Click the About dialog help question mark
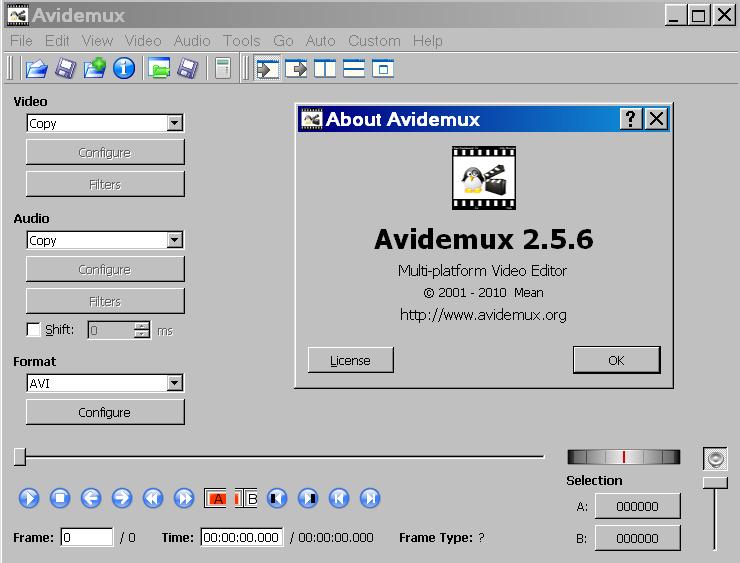The width and height of the screenshot is (740, 563). pyautogui.click(x=631, y=119)
